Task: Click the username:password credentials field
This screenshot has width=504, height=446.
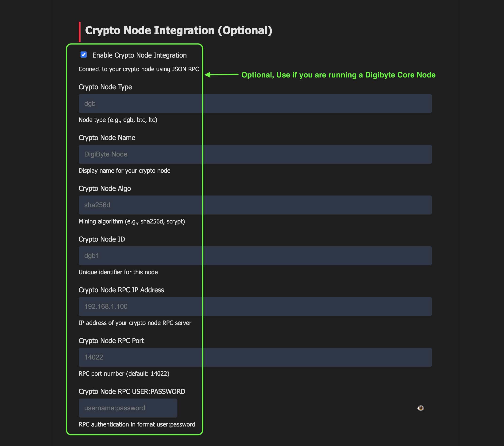Action: click(x=128, y=408)
